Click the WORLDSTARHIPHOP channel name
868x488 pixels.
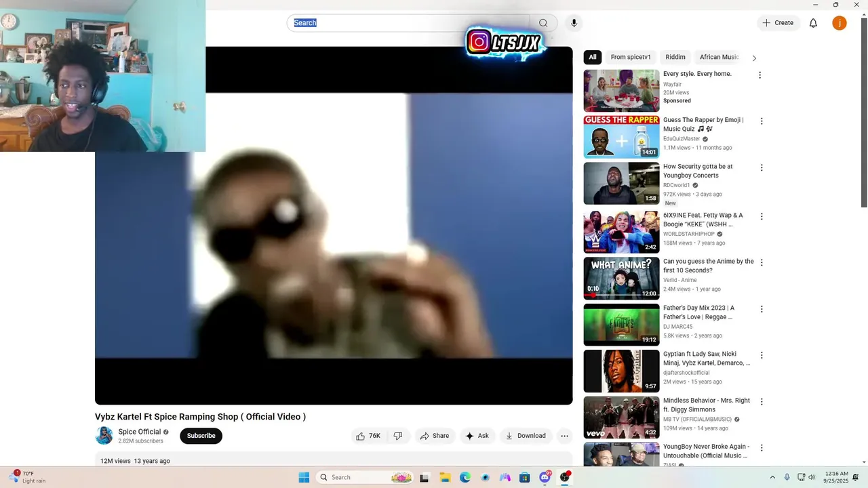coord(689,234)
